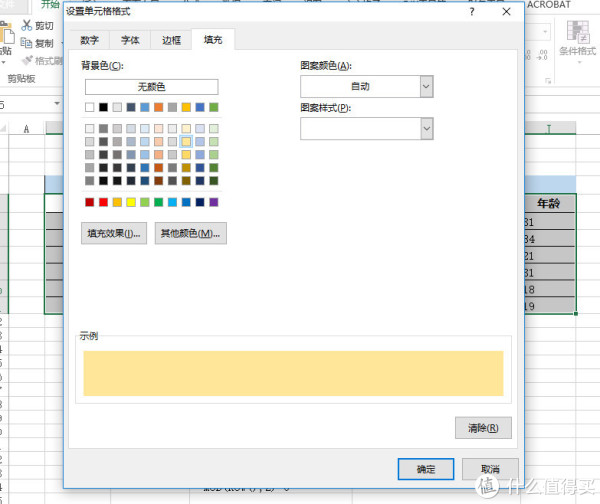This screenshot has width=600, height=504.
Task: Choose the 无颜色 no color button
Action: click(x=150, y=87)
